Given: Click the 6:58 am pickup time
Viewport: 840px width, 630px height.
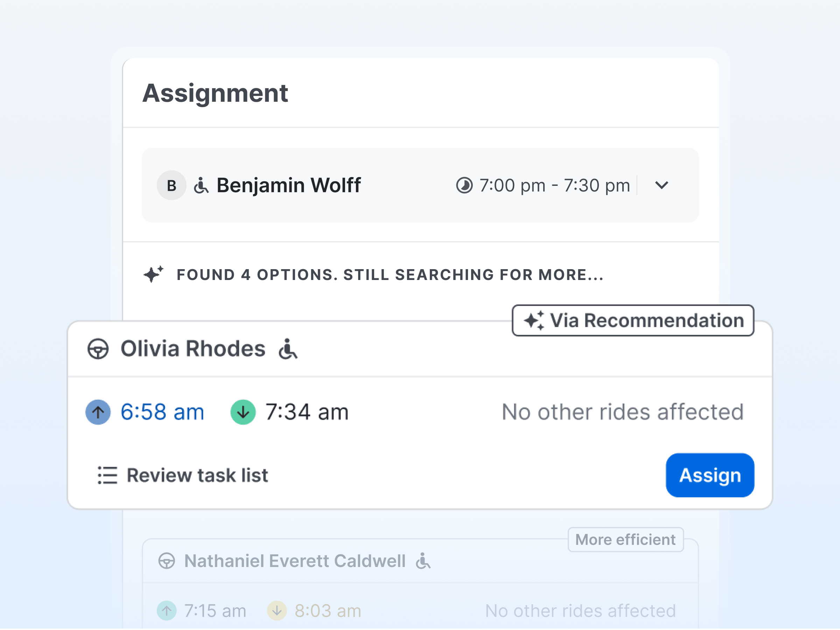Looking at the screenshot, I should point(162,412).
